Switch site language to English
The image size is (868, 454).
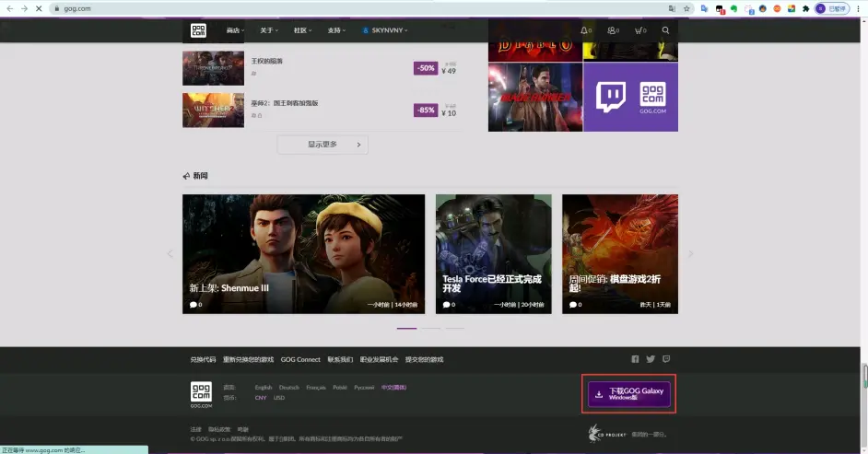click(x=264, y=388)
